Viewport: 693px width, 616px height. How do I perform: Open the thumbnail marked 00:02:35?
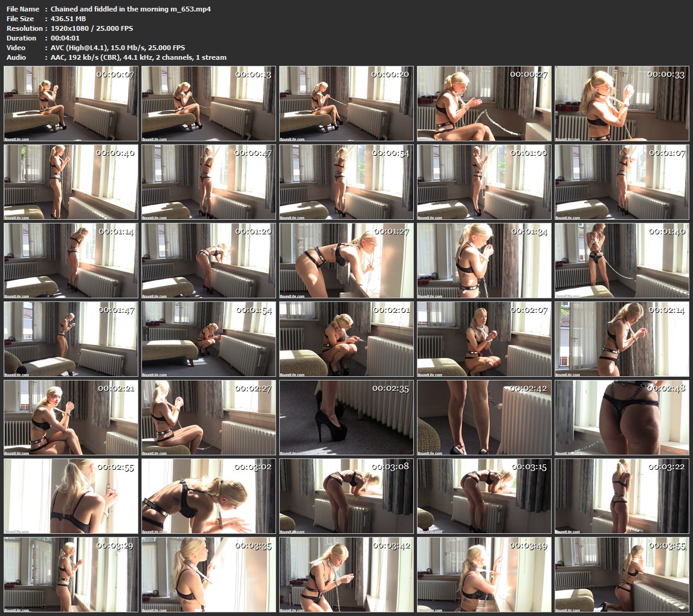pos(346,418)
